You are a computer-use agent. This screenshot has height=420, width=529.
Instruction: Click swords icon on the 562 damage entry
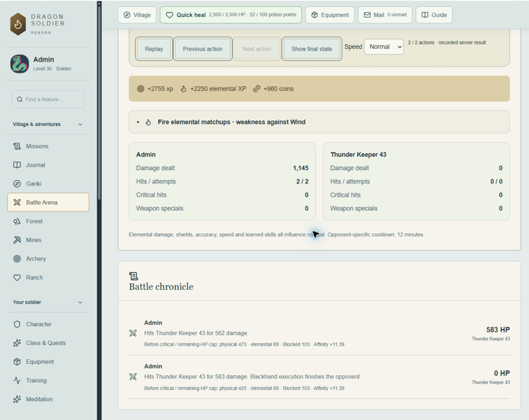tap(133, 333)
